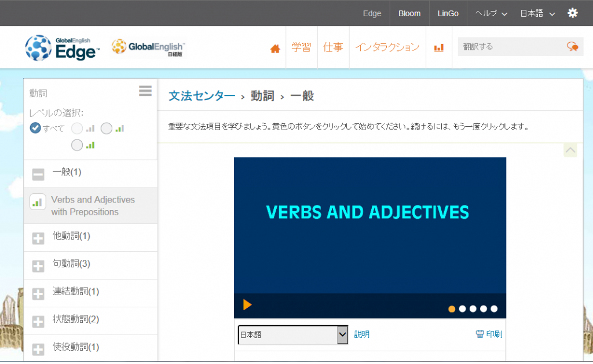Click the VERBS AND ADJECTIVES slide area
The height and width of the screenshot is (364, 593).
(x=370, y=225)
